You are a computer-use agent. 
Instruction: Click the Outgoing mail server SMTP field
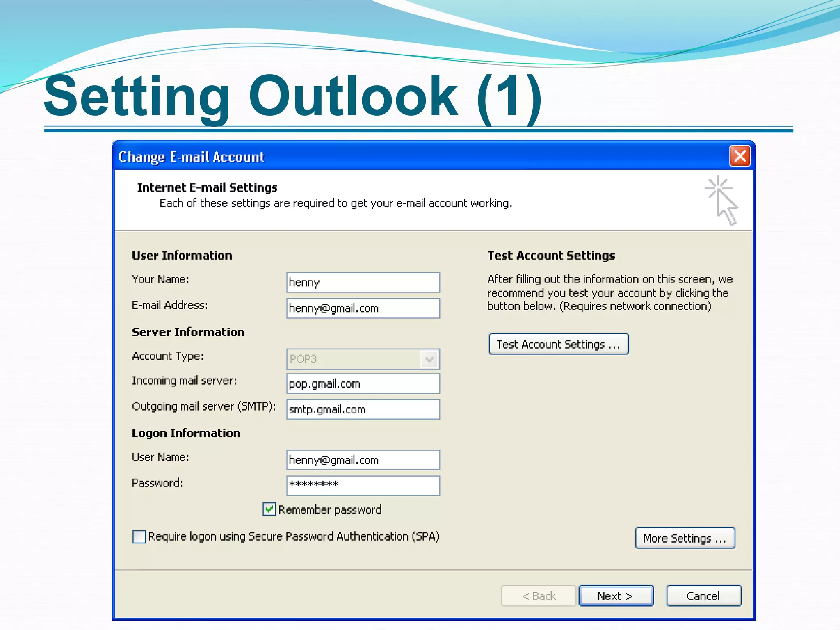(363, 409)
